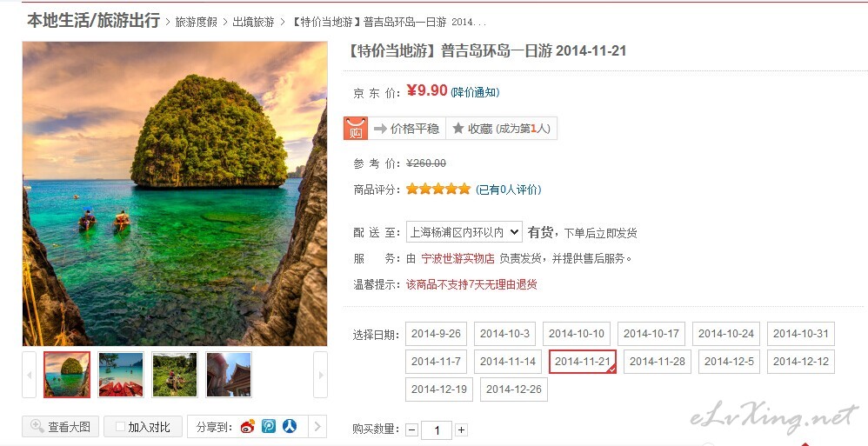Open the 配送至 location dropdown
868x446 pixels.
coord(464,232)
